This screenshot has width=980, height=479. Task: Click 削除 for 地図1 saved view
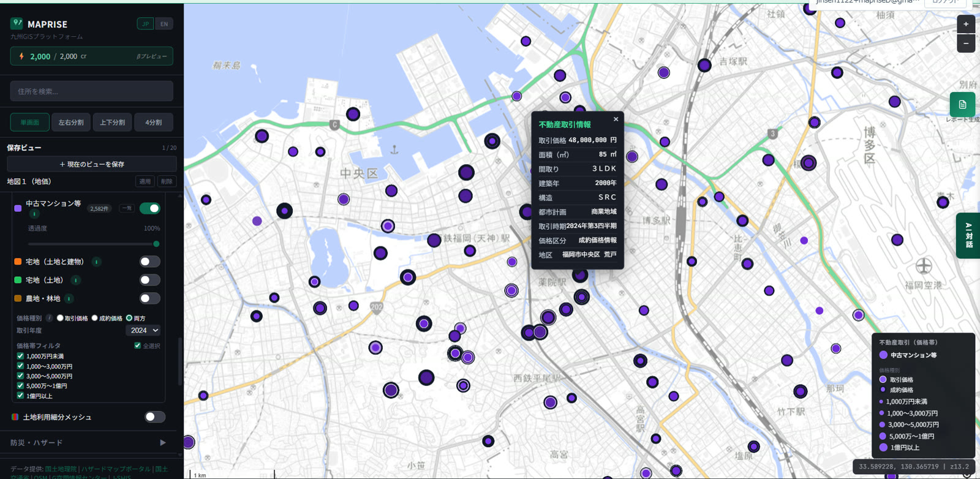click(x=167, y=181)
